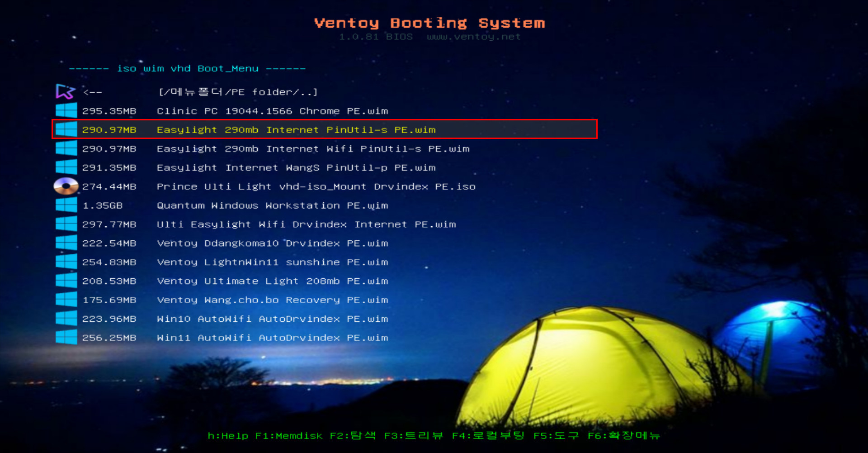Click F2:탐색 browse option
Screen dimensions: 868x453
point(353,436)
